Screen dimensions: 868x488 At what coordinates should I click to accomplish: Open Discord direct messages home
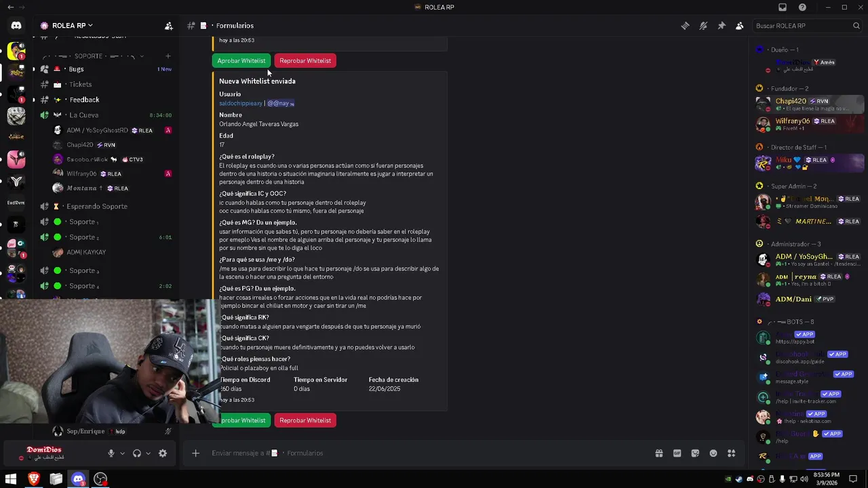(16, 25)
